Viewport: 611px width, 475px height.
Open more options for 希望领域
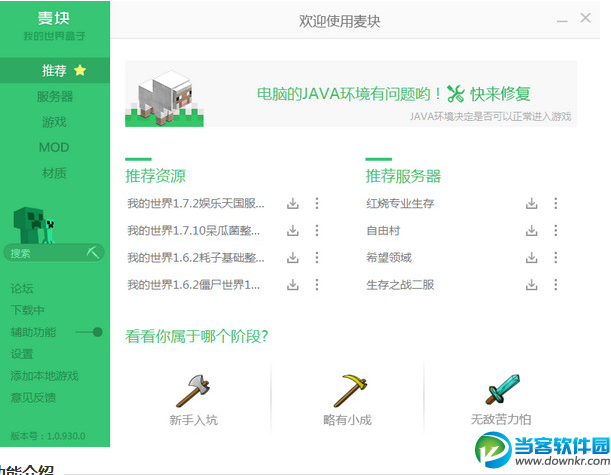(556, 257)
